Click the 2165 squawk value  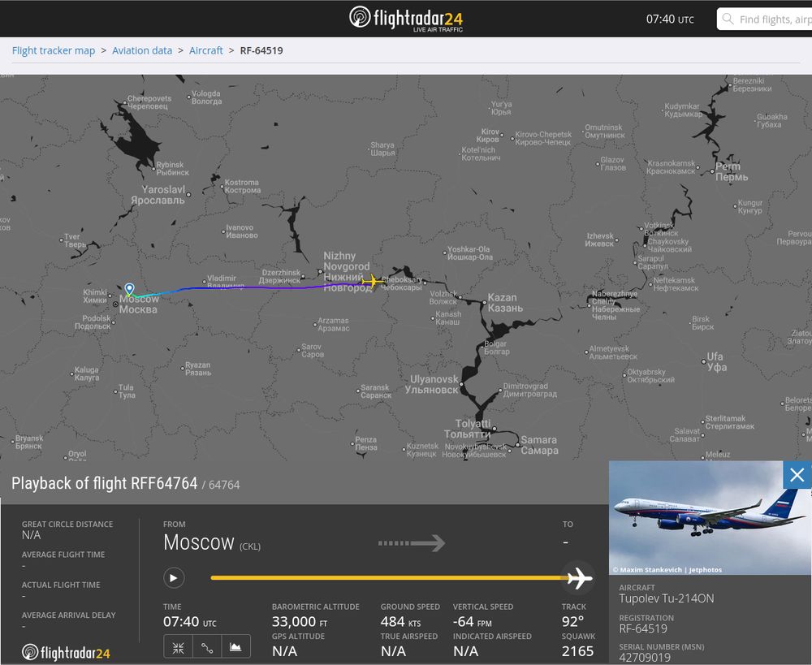577,651
